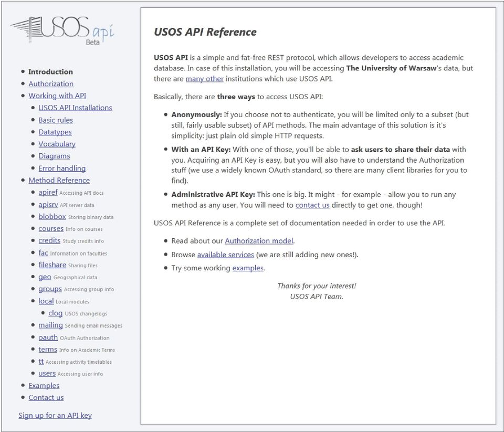The image size is (504, 432).
Task: Open the Datatypes page
Action: (55, 132)
